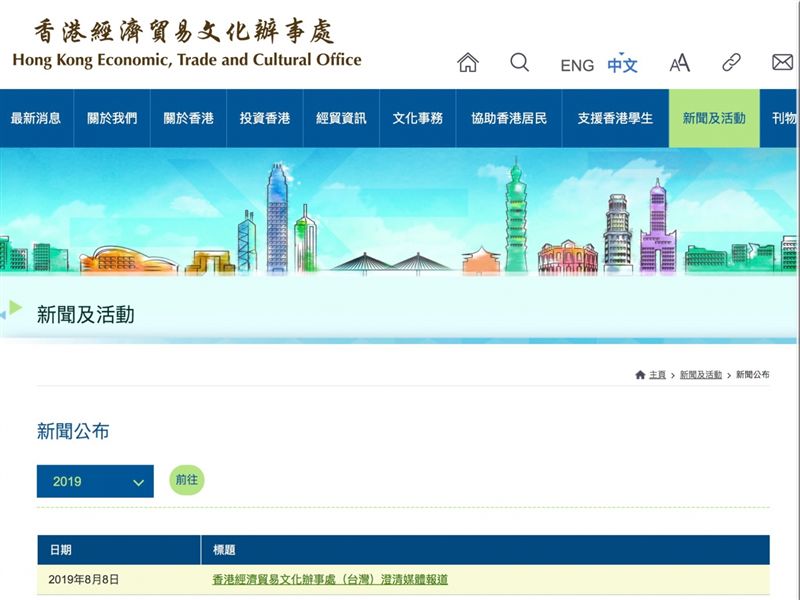This screenshot has width=800, height=600.
Task: Expand the 2019 year dropdown
Action: click(x=95, y=481)
